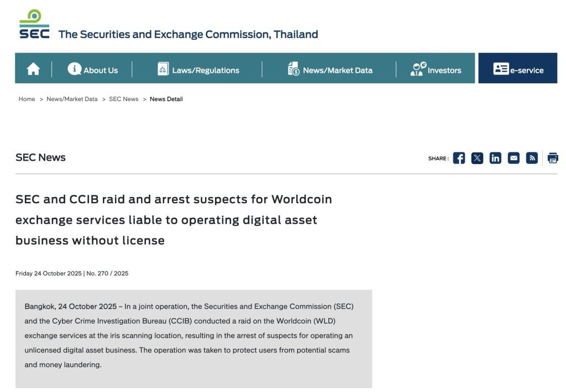Print the article using printer icon

(553, 158)
